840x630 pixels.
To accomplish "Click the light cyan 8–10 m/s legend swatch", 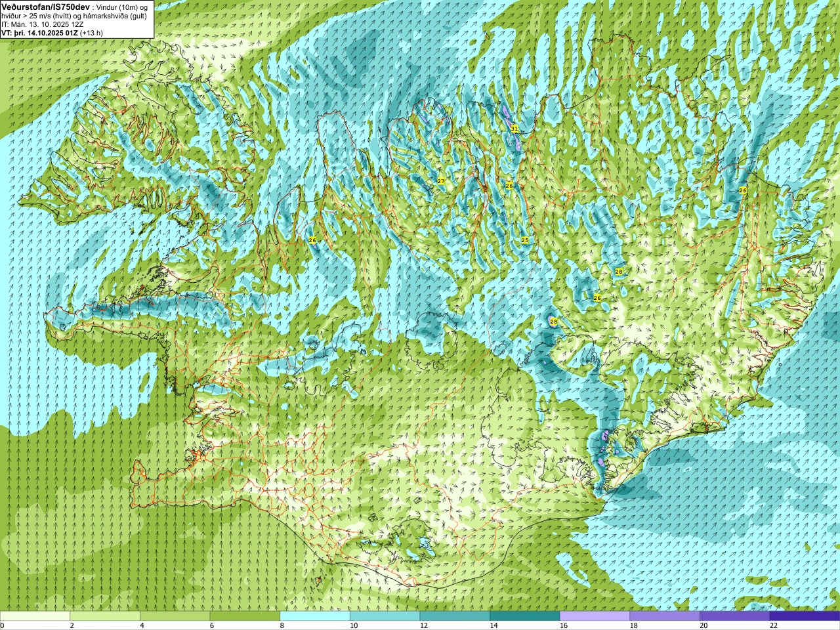I will pos(315,616).
